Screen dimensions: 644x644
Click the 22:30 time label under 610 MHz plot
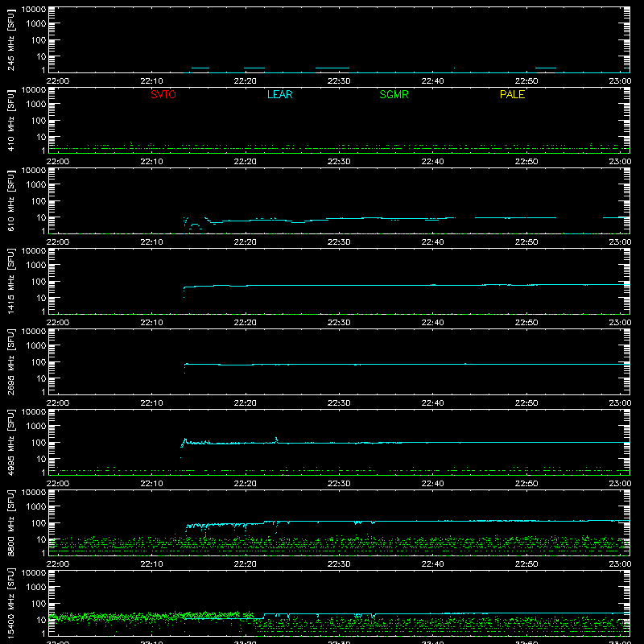click(339, 242)
